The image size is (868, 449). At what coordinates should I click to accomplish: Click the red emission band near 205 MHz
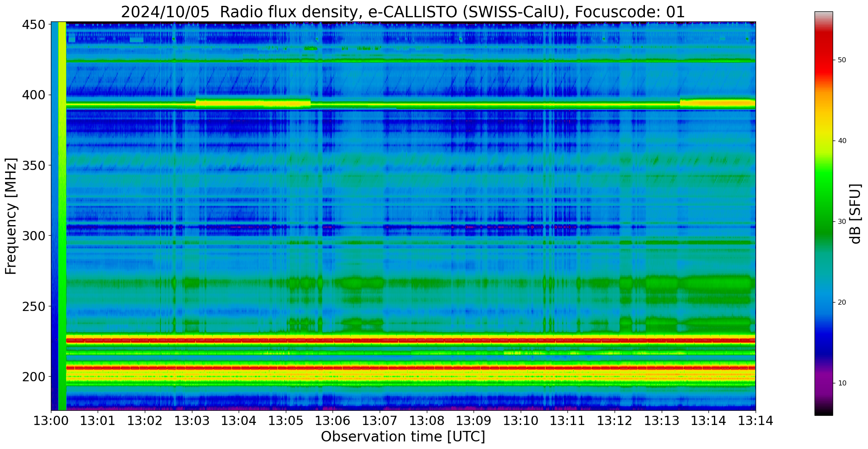click(411, 368)
